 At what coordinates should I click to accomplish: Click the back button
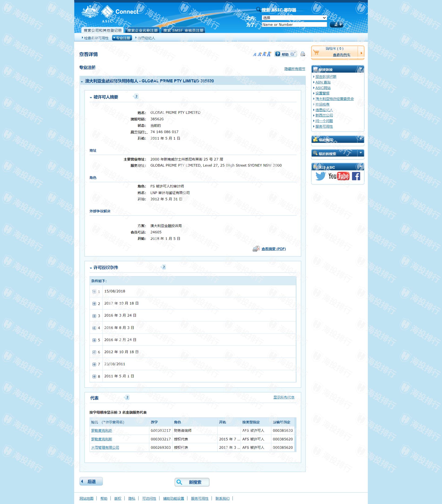[x=91, y=481]
